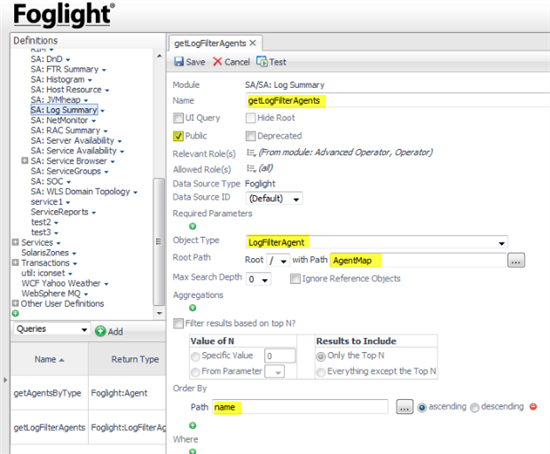550x454 pixels.
Task: Uncheck the Public checkbox
Action: click(178, 136)
